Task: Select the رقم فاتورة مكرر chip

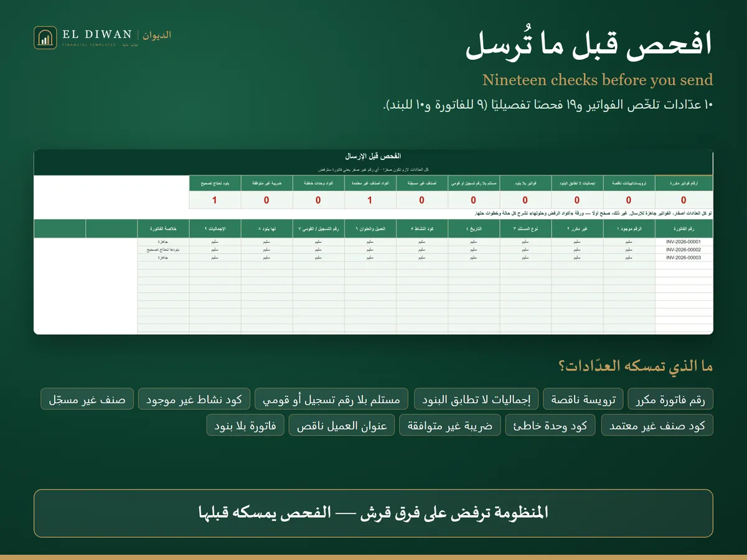Action: pyautogui.click(x=670, y=399)
